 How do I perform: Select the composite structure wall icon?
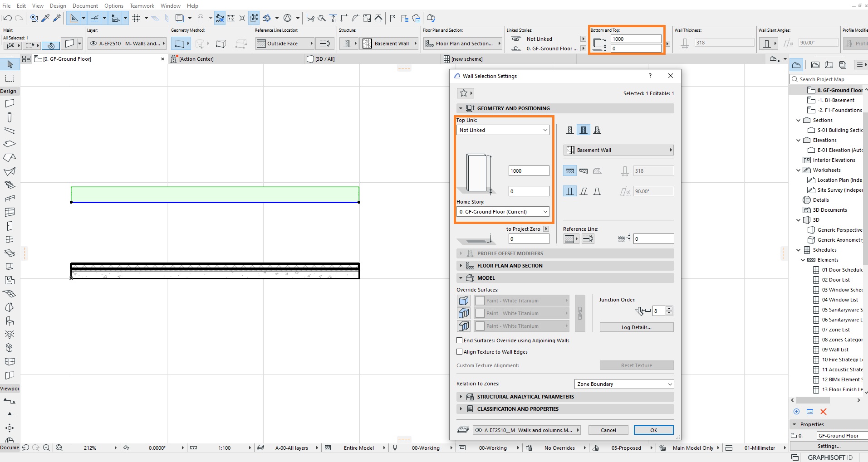pos(584,130)
